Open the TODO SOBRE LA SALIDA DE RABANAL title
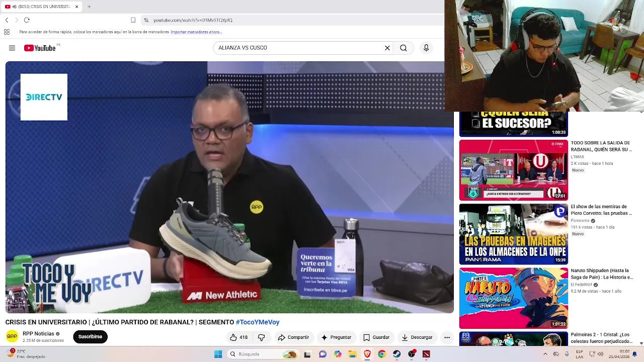Viewport: 644px width, 362px height. point(601,146)
